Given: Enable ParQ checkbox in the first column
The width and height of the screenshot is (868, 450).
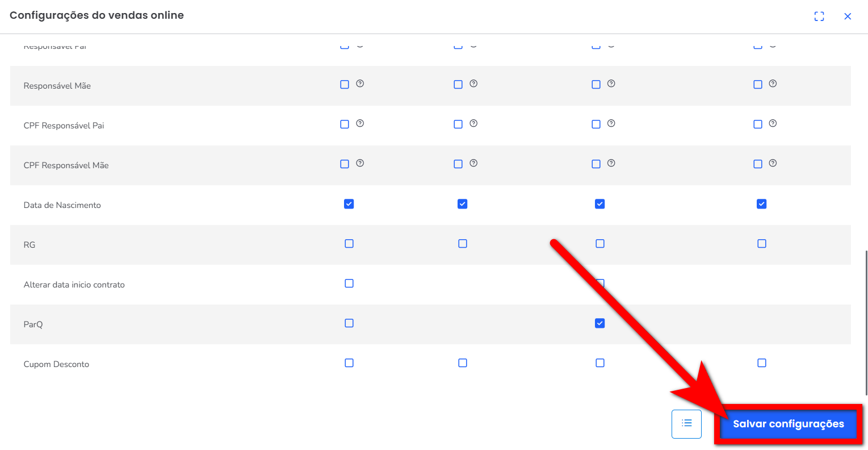Looking at the screenshot, I should [349, 323].
